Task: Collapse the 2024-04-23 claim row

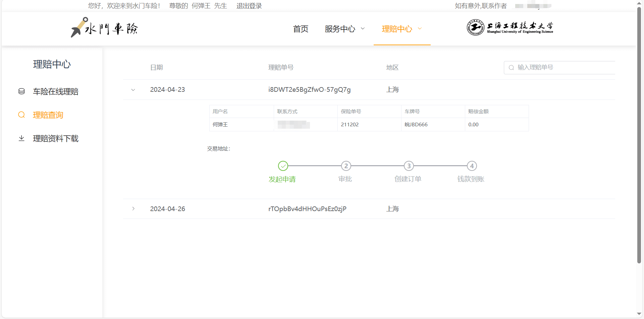Action: 133,90
